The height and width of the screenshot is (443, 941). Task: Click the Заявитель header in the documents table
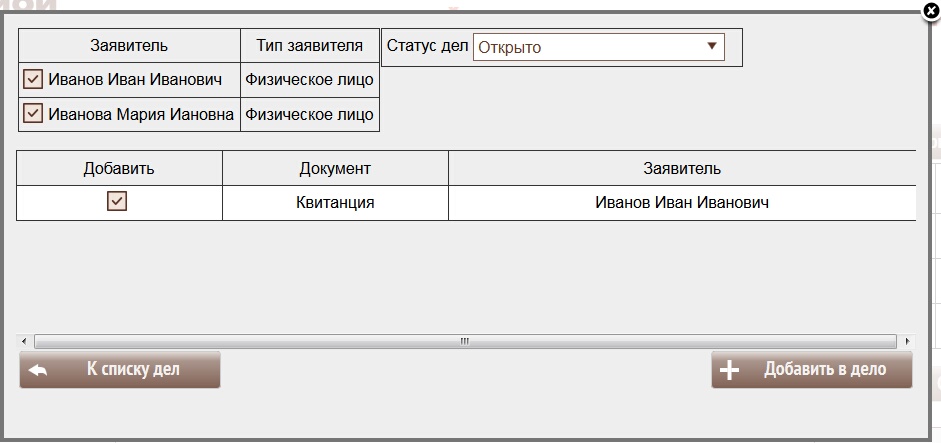pyautogui.click(x=682, y=168)
